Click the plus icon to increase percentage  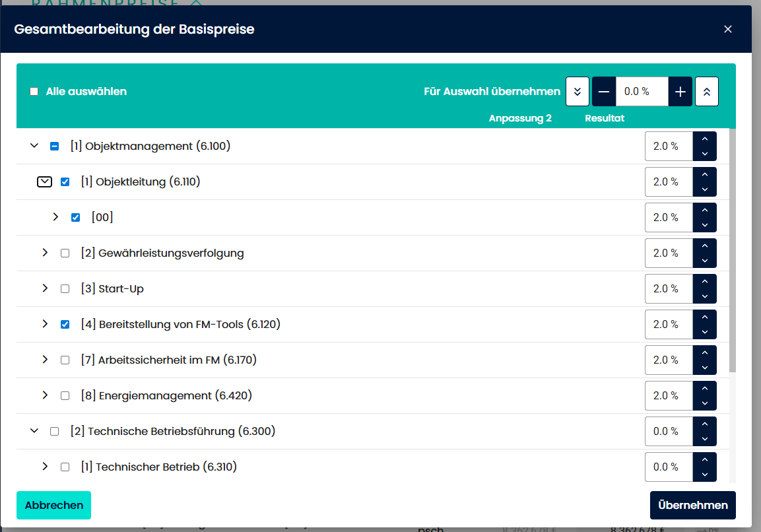tap(680, 92)
